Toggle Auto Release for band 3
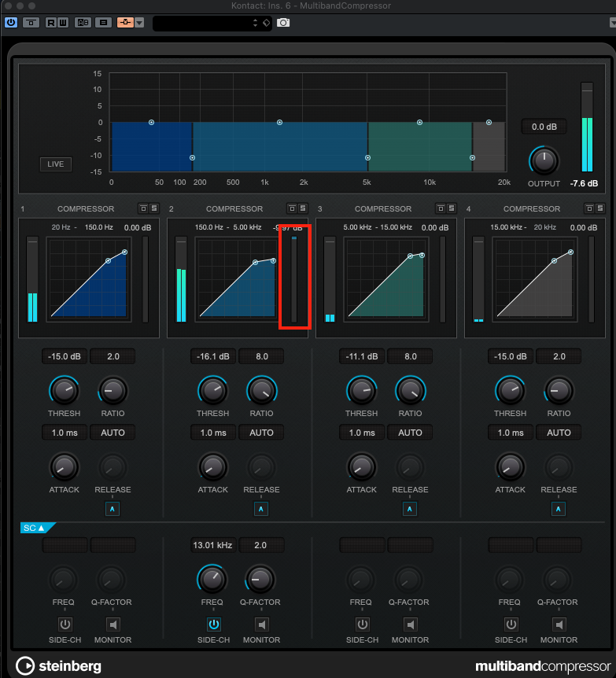This screenshot has height=678, width=616. pos(410,509)
